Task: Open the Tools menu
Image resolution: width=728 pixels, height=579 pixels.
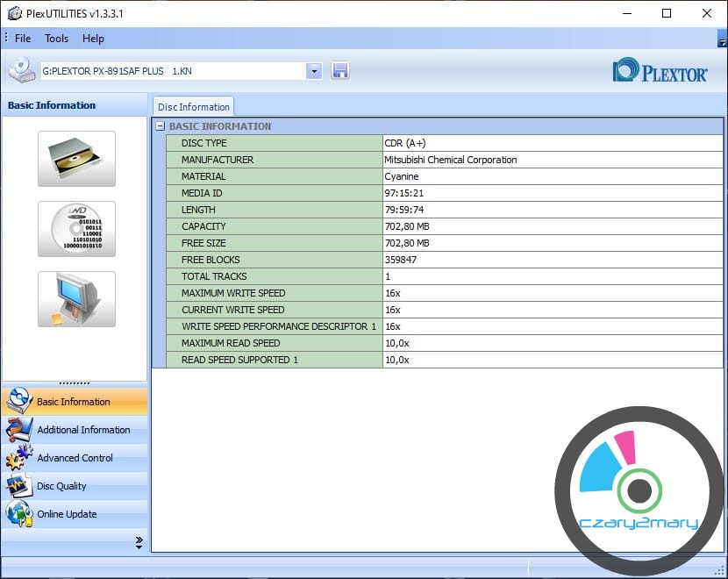Action: [x=57, y=39]
